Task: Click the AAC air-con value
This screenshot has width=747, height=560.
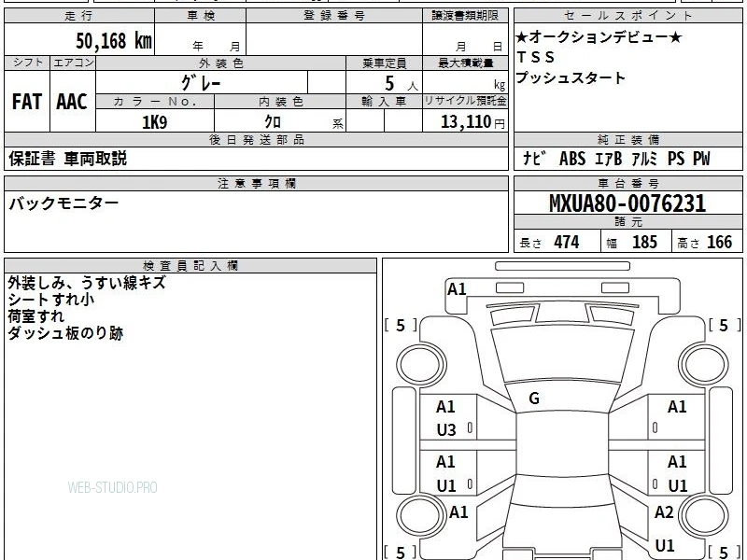Action: [72, 102]
